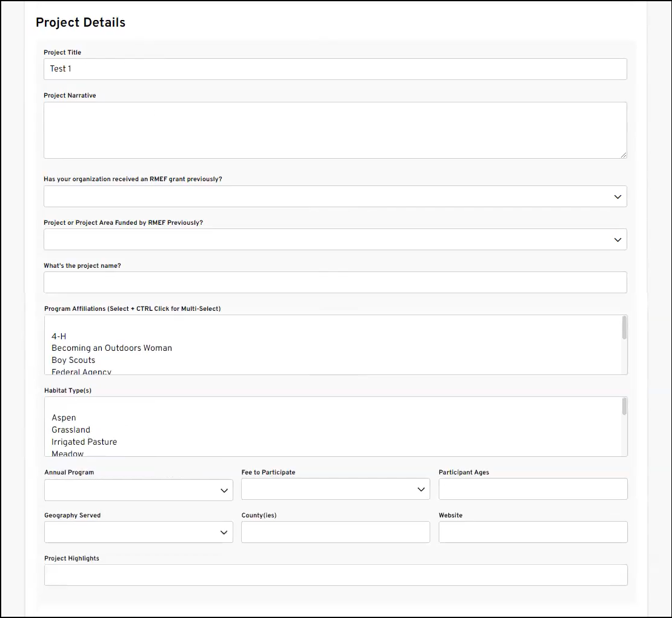Expand the Fee to Participate dropdown
Image resolution: width=672 pixels, height=618 pixels.
(x=335, y=490)
